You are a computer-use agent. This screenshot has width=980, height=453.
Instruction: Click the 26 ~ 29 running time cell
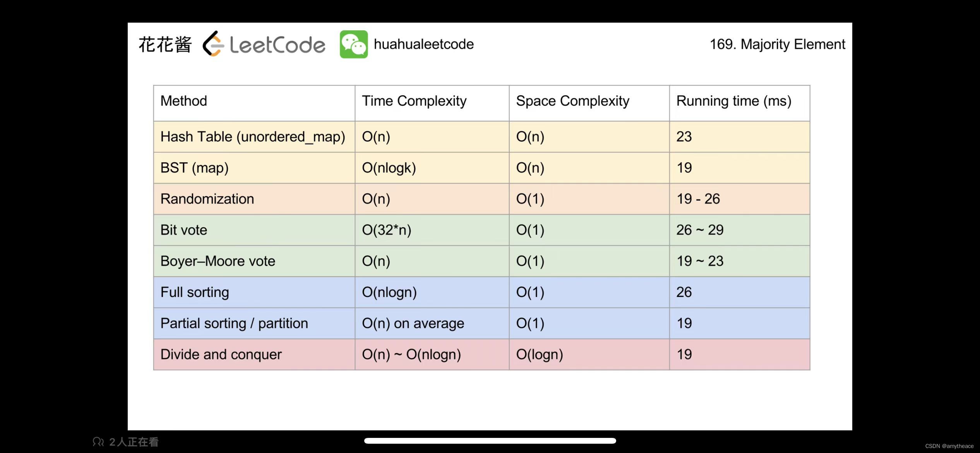(x=700, y=230)
